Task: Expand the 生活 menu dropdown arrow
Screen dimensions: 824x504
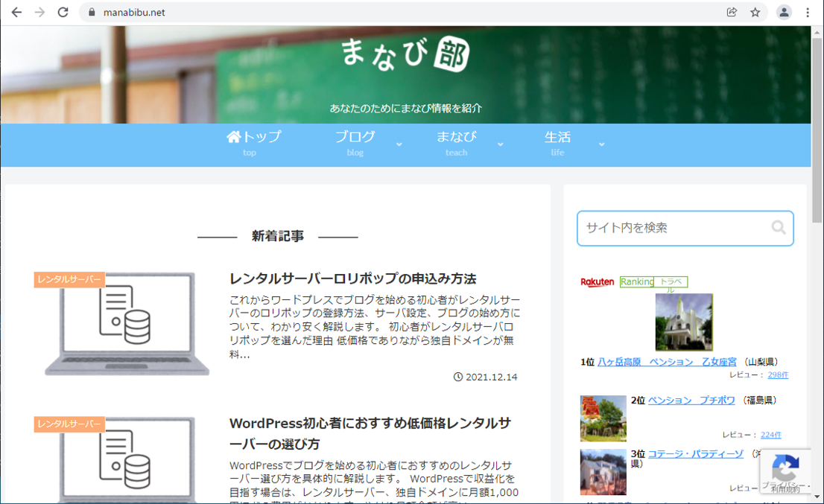Action: 602,144
